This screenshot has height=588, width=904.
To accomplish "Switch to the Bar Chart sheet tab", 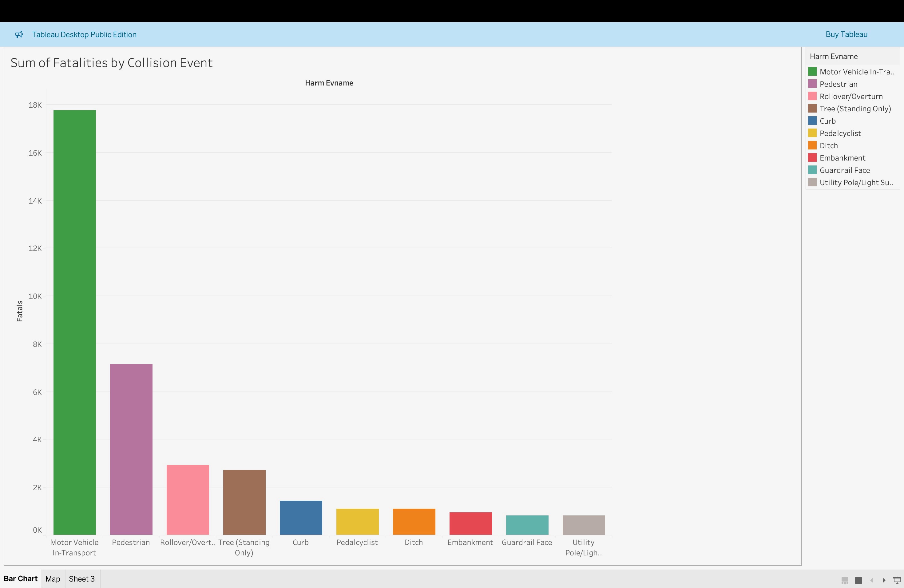I will (x=21, y=578).
